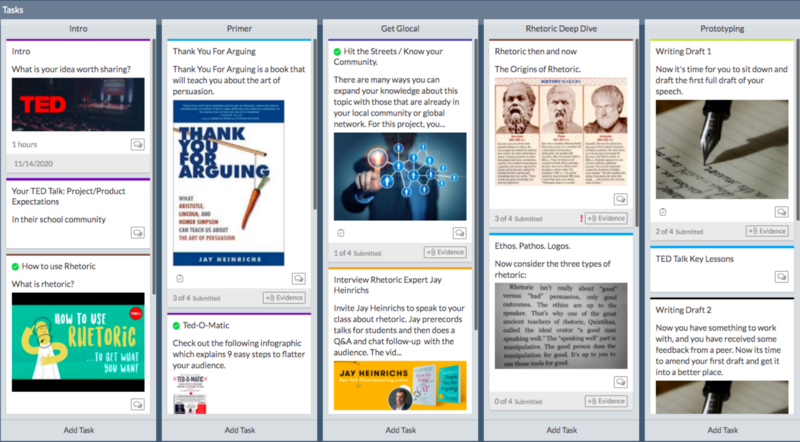
Task: Toggle green check on How to use Rhetoric
Action: [x=15, y=266]
